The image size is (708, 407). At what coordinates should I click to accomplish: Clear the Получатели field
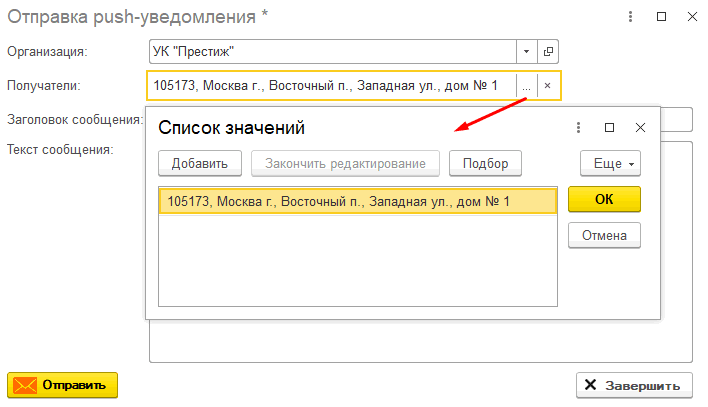548,86
